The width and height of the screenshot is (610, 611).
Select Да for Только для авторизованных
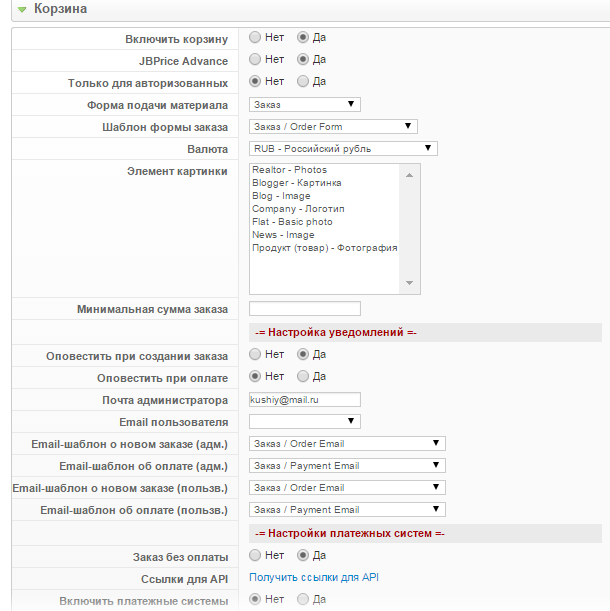pos(304,82)
